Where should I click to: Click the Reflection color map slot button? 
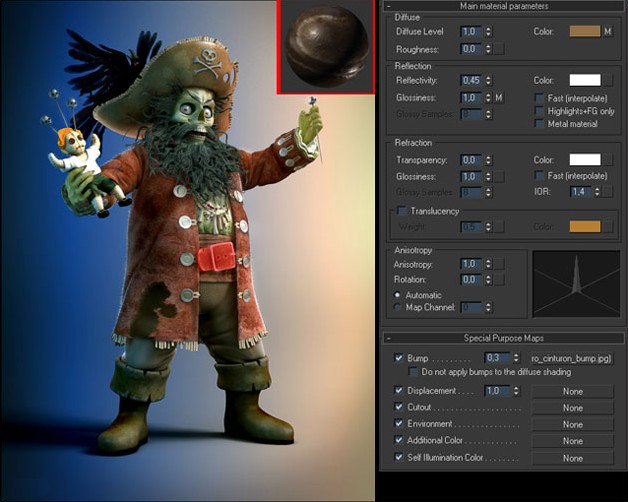coord(608,80)
